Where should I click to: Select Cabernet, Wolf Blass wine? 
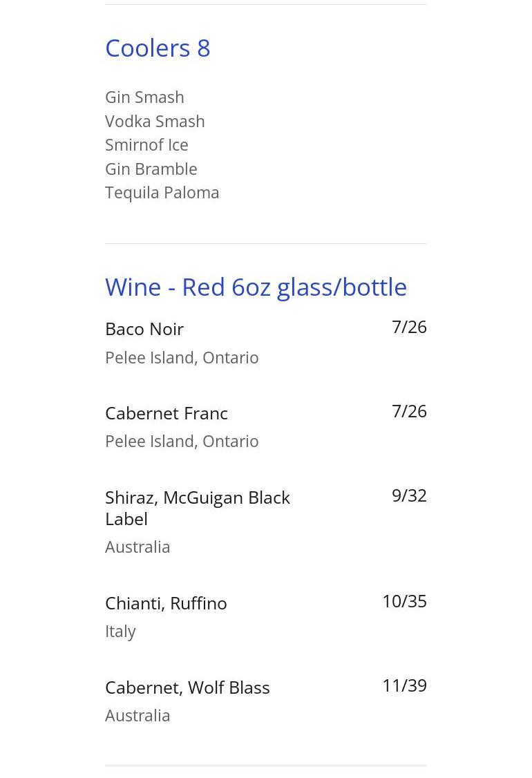(187, 687)
